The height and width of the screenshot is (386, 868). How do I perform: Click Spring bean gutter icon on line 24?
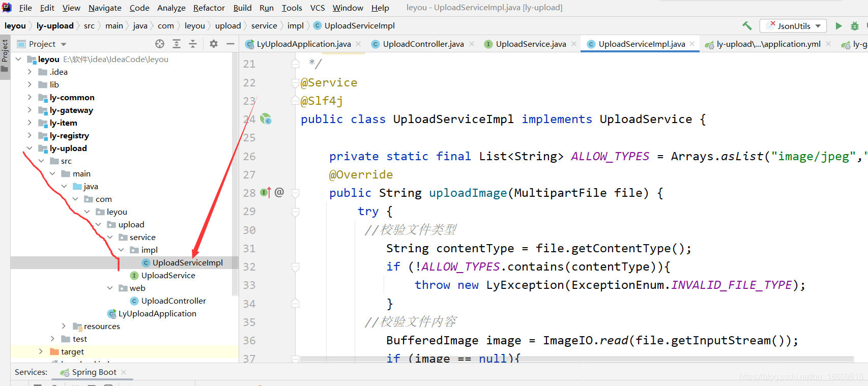coord(266,119)
